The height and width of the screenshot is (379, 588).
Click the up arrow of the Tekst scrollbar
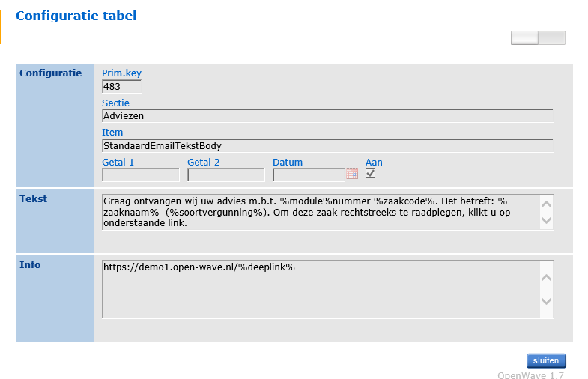pos(546,204)
